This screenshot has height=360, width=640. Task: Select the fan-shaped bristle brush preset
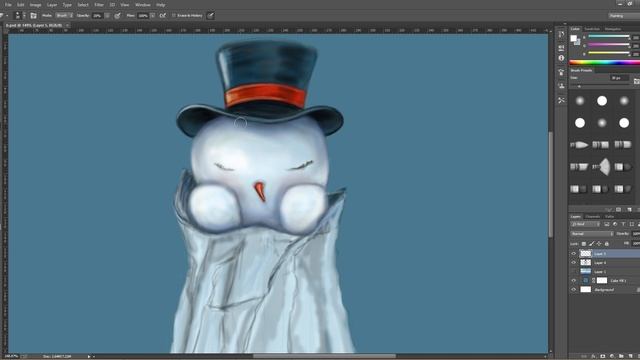[x=601, y=167]
